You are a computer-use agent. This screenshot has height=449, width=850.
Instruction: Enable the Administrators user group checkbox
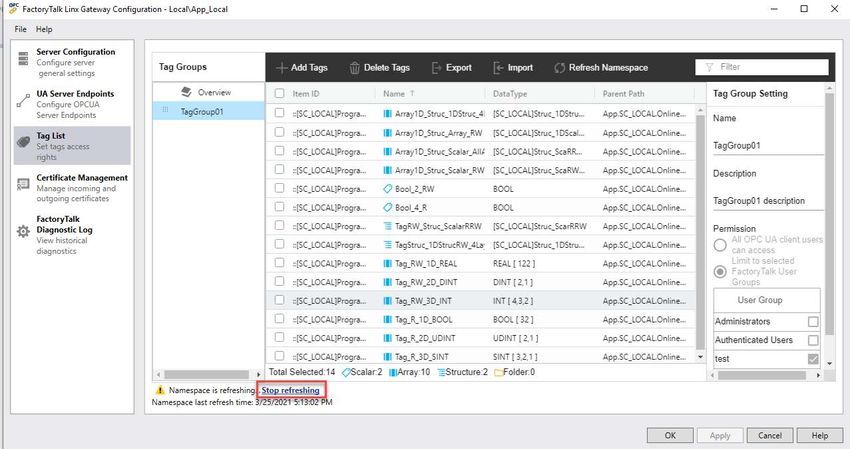(x=813, y=322)
